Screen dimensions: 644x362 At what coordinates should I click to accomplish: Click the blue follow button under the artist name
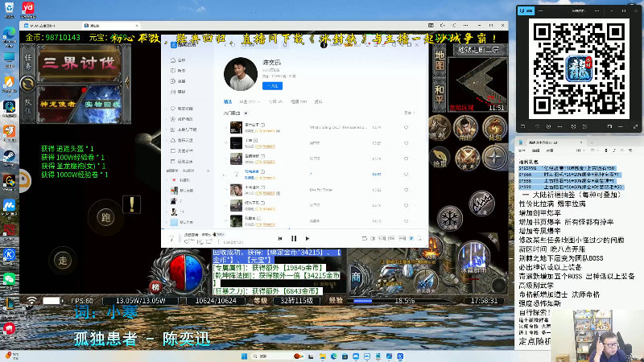pos(272,86)
